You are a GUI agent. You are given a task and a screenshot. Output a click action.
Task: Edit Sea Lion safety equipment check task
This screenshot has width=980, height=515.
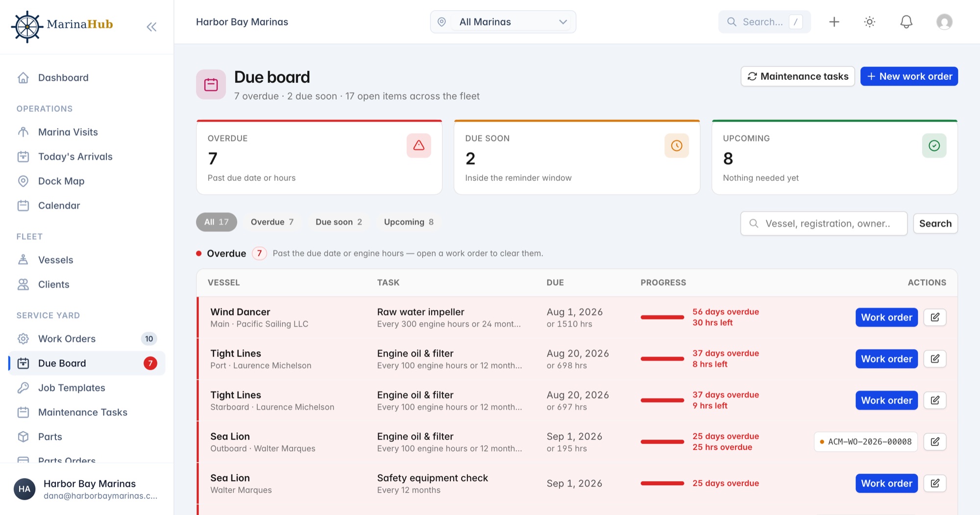pos(934,483)
